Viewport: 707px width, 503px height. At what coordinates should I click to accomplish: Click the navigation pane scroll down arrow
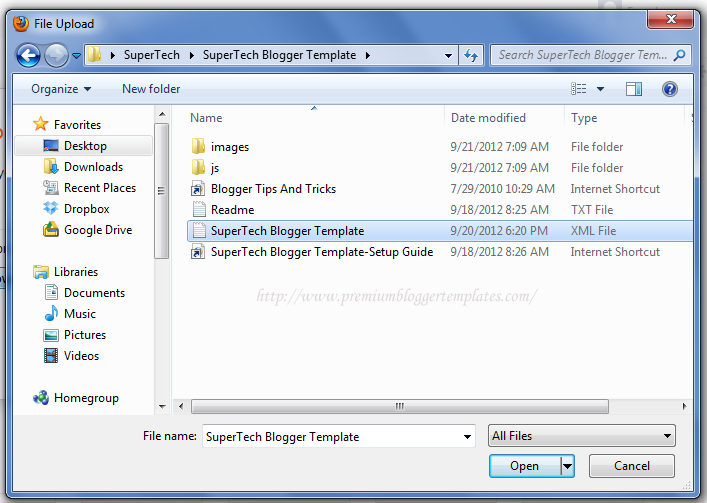pos(162,407)
